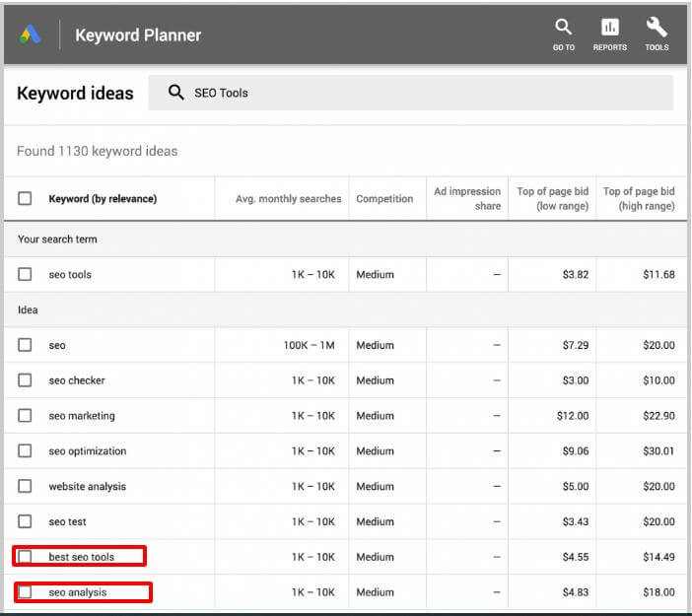Sort by Top of page bid high range

click(x=639, y=198)
